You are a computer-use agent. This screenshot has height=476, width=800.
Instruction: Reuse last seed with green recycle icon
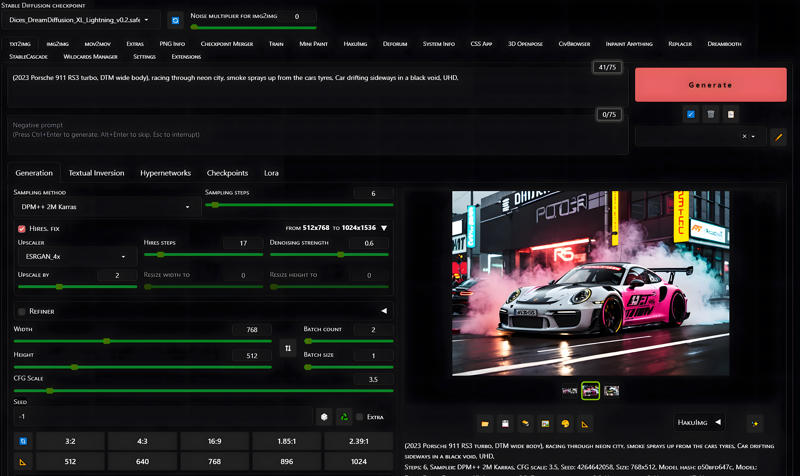[x=344, y=417]
